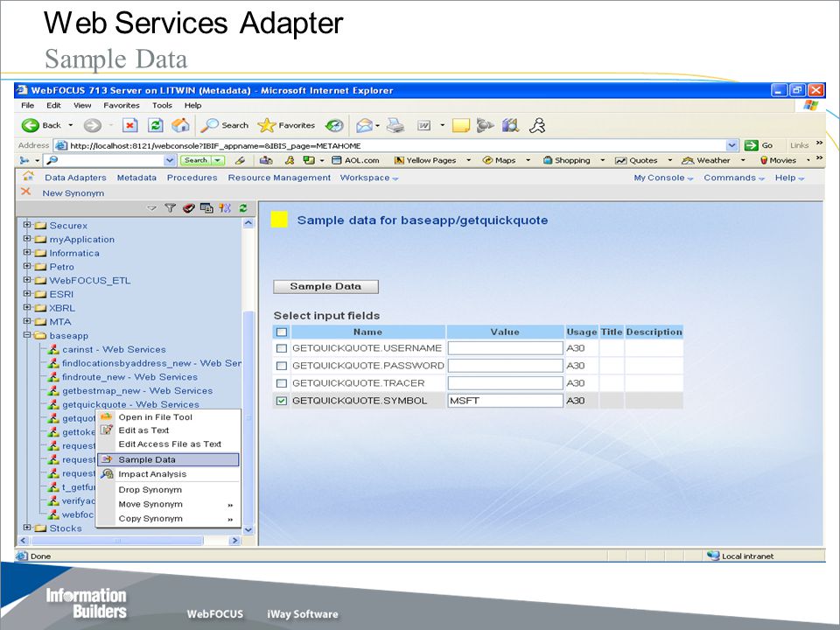840x630 pixels.
Task: Open the Workspace dropdown menu
Action: pyautogui.click(x=369, y=178)
